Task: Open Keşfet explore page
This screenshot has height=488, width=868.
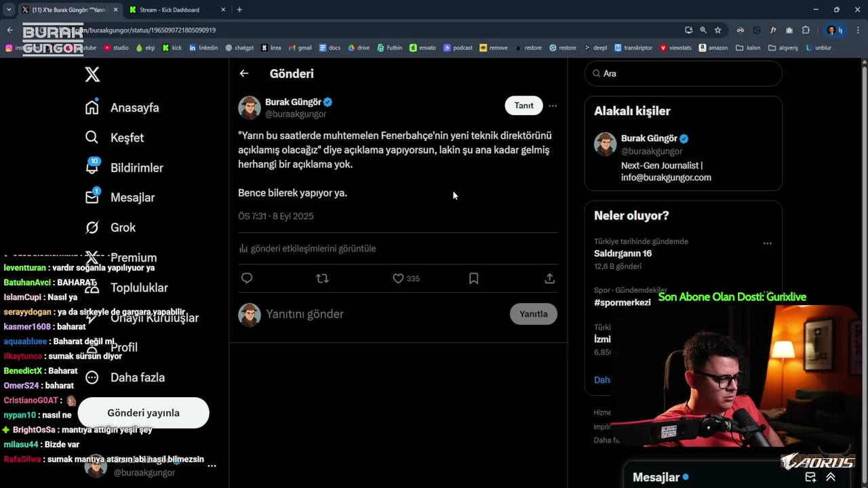Action: 114,138
